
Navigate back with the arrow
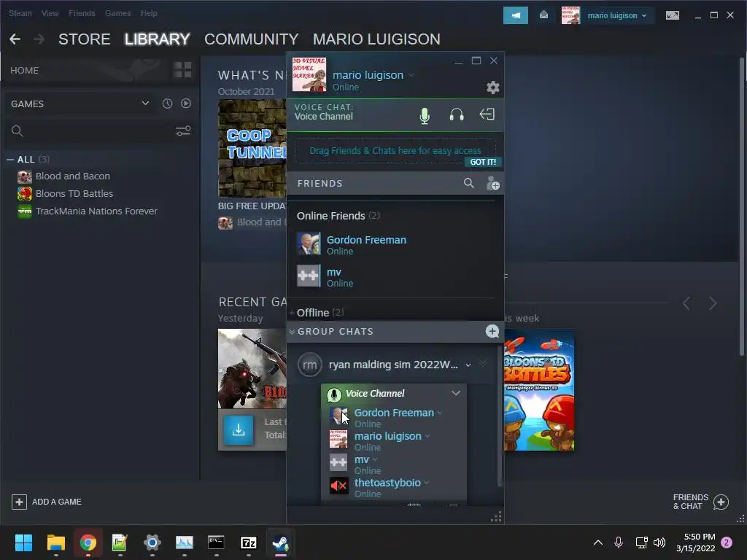point(15,39)
